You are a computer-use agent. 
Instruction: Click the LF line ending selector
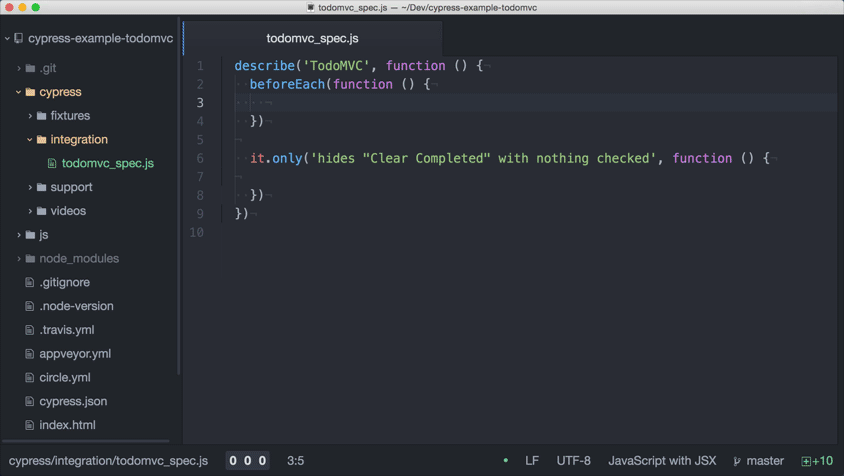(532, 461)
